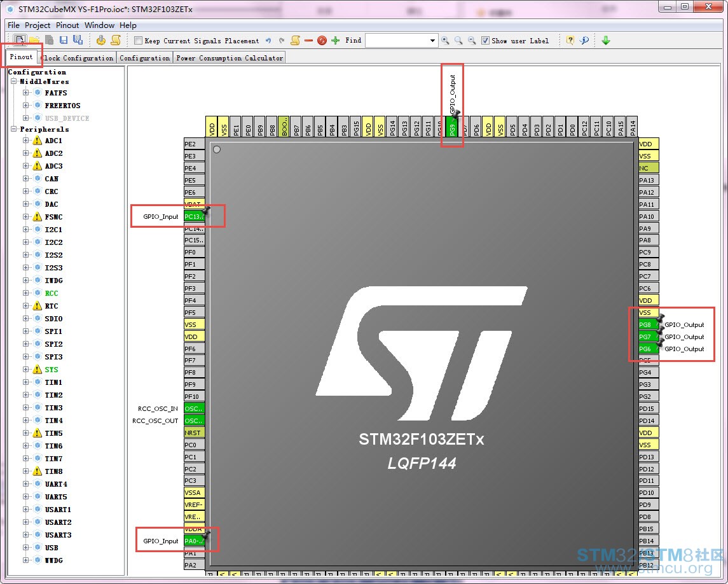The height and width of the screenshot is (584, 728).
Task: Click the red Clear Pinouts icon
Action: point(322,41)
